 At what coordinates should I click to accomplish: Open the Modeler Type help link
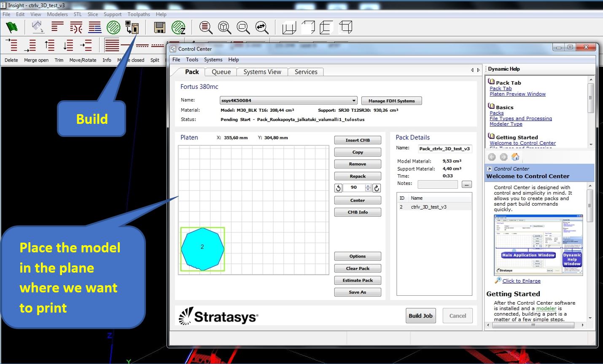point(506,124)
